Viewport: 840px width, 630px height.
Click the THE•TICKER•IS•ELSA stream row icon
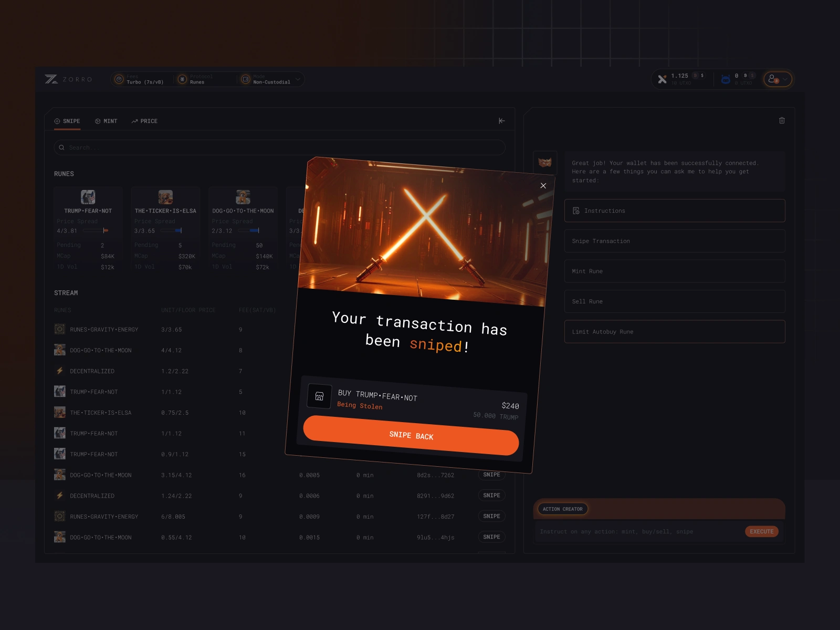(60, 413)
